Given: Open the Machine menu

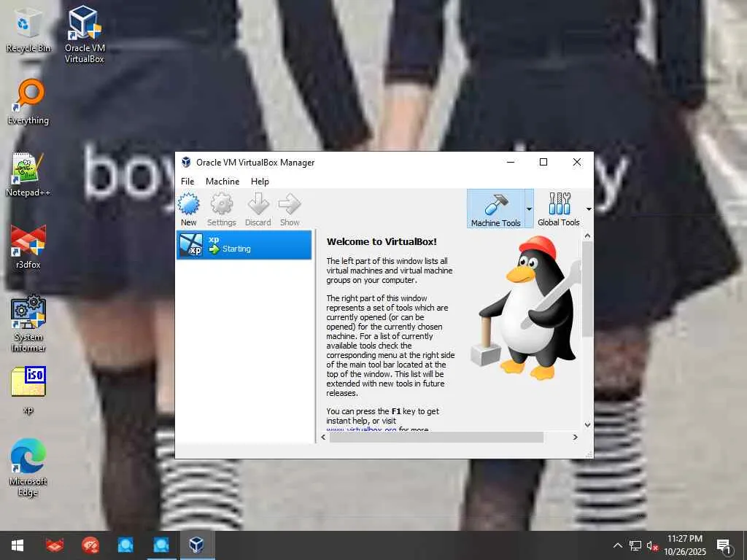Looking at the screenshot, I should tap(222, 182).
